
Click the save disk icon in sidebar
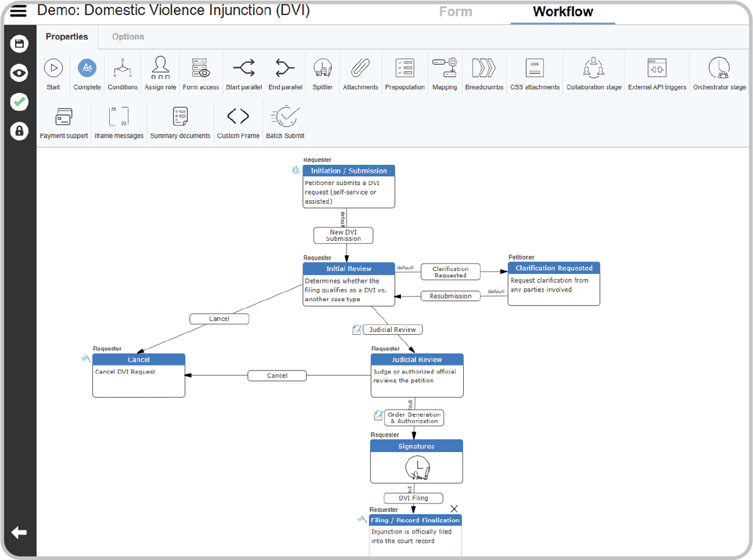point(19,43)
